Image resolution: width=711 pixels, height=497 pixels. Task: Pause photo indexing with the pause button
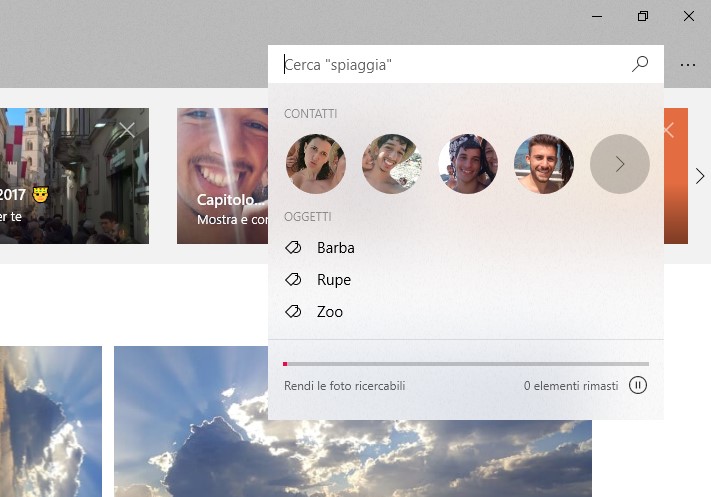[638, 385]
